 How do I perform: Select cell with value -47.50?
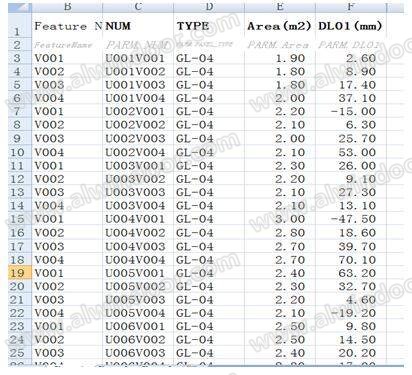(351, 219)
